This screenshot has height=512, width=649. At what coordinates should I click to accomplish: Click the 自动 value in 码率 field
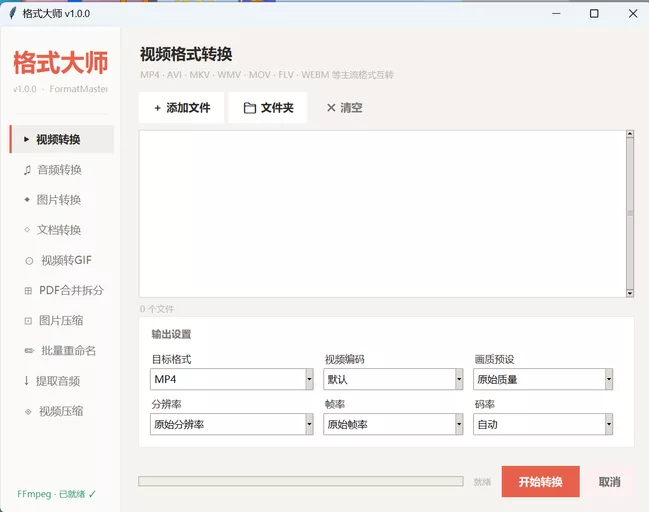tap(488, 424)
